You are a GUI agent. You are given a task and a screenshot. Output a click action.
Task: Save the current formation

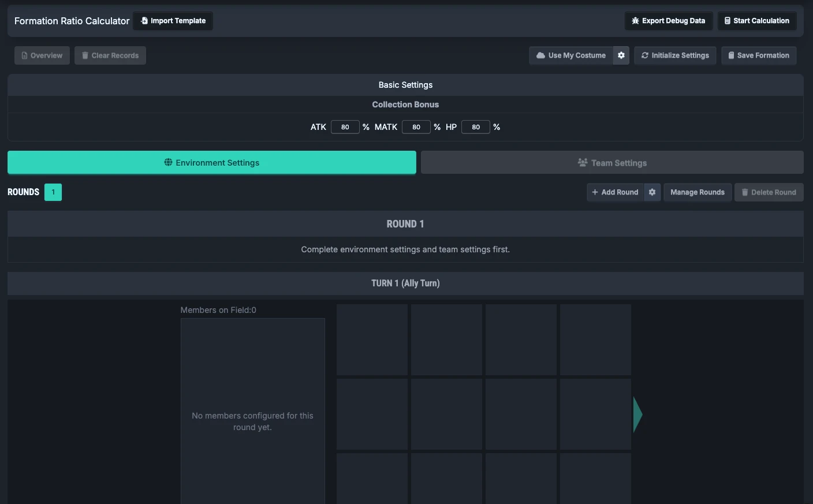click(x=759, y=55)
